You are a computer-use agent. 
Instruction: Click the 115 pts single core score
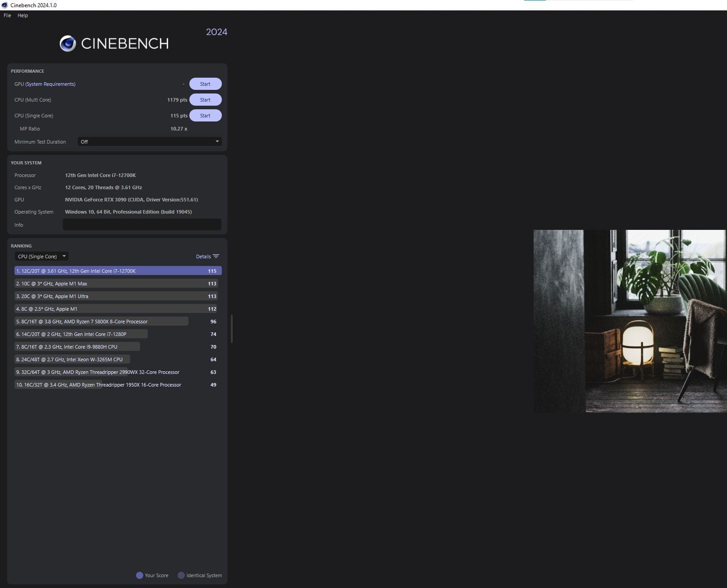click(179, 116)
